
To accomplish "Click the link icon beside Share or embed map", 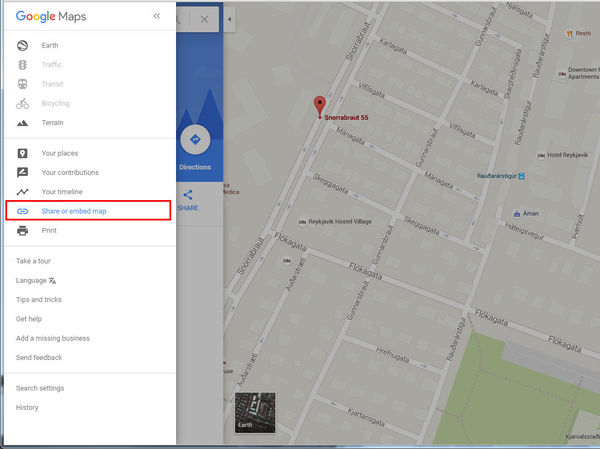I will (x=23, y=211).
